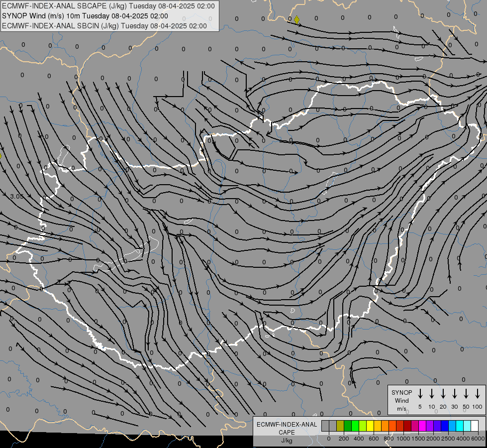Select the lime yellow-green CAPE legend swatch
487x448 pixels.
coord(363,426)
